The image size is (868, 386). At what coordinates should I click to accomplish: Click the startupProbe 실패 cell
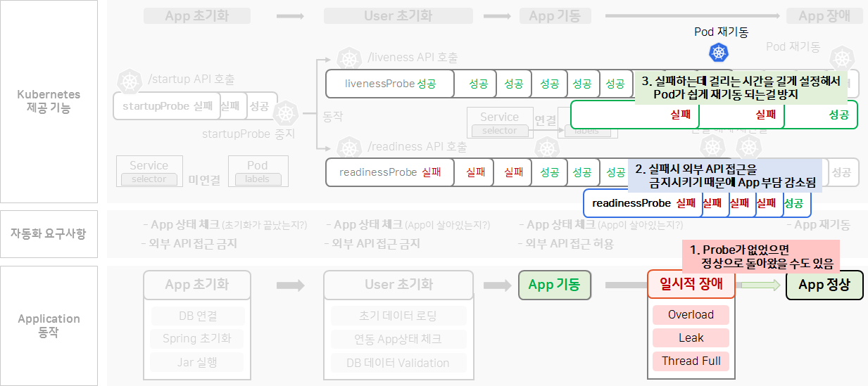tap(168, 106)
